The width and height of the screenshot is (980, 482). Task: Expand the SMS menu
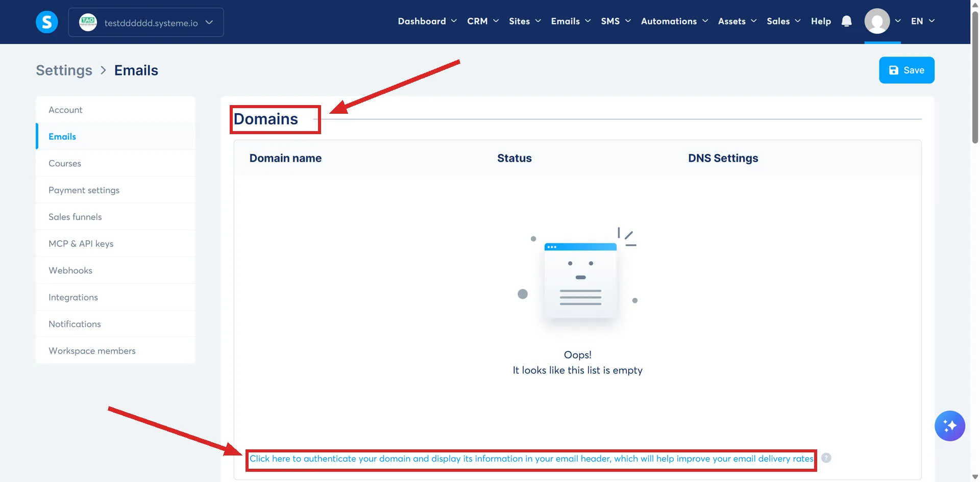click(x=616, y=21)
